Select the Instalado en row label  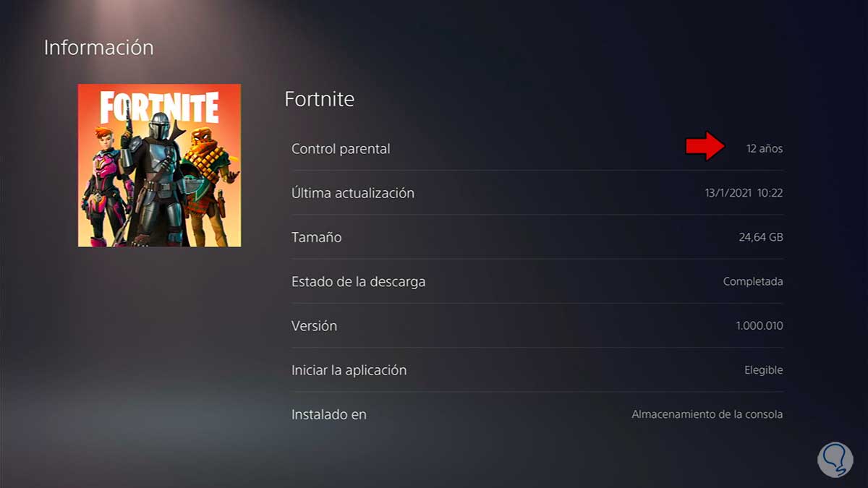329,414
